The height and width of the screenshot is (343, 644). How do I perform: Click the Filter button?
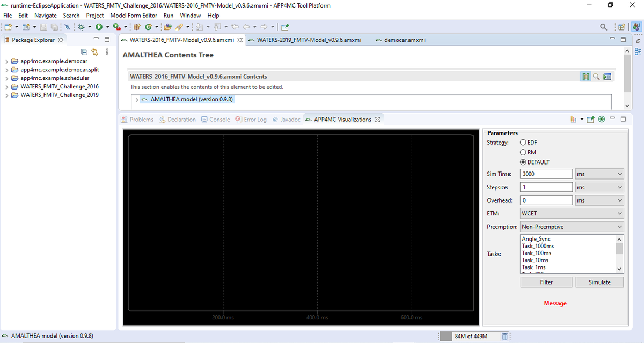546,282
